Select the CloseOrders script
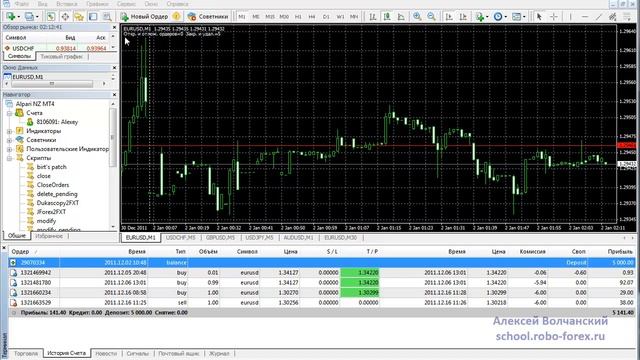The width and height of the screenshot is (640, 360). [x=53, y=185]
